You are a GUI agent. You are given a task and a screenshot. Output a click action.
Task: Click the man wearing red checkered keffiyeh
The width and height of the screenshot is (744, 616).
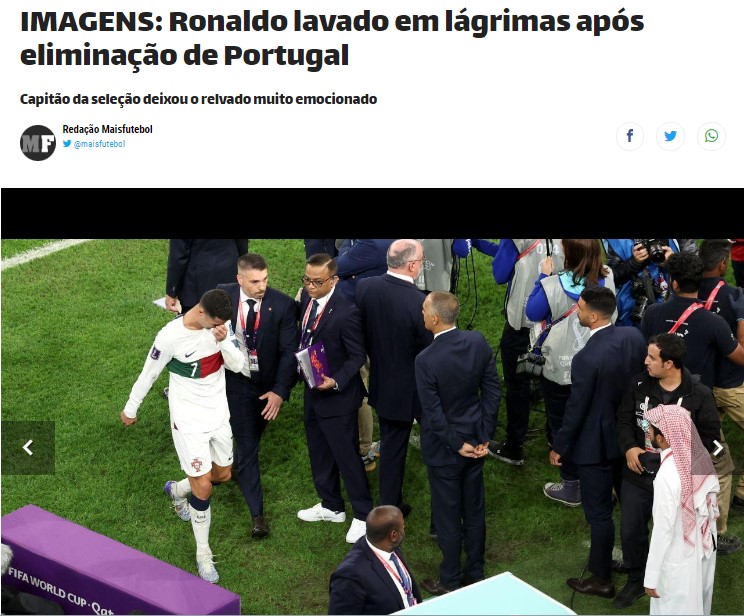point(682,508)
